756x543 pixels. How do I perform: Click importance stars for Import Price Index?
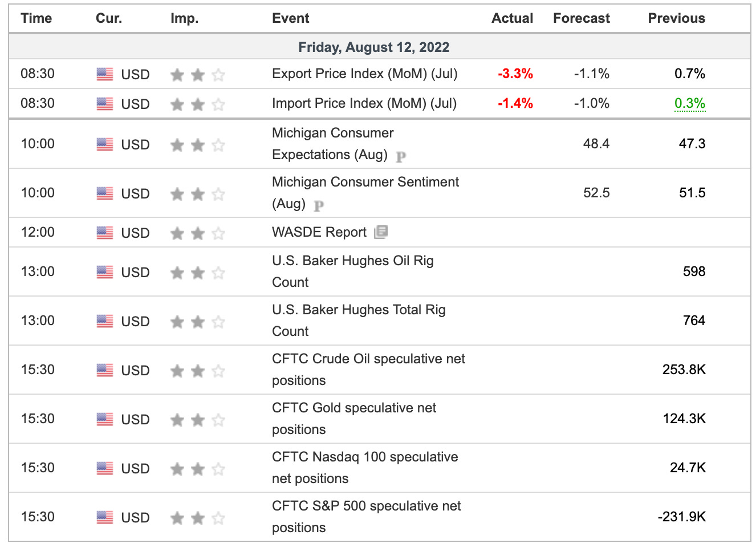click(x=197, y=104)
